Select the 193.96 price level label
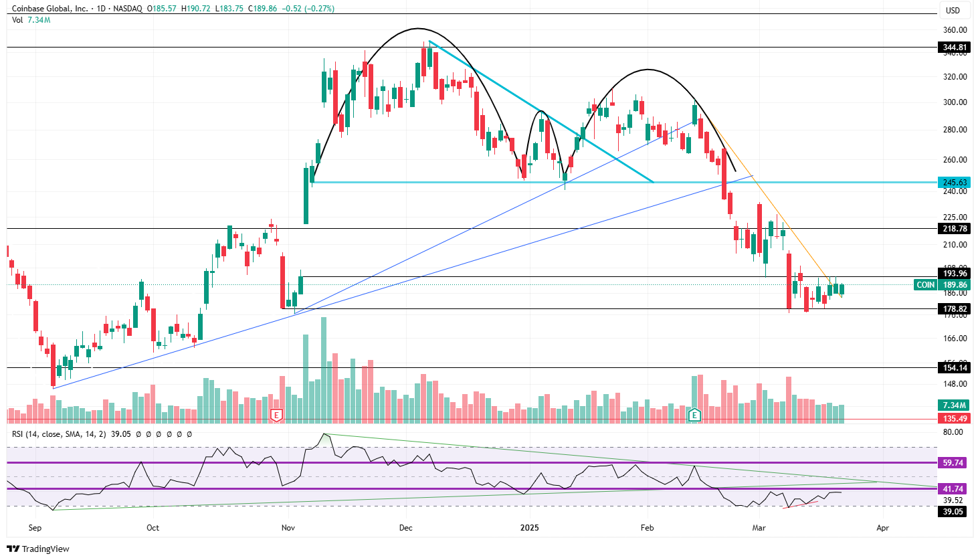Image resolution: width=980 pixels, height=560 pixels. [x=955, y=274]
